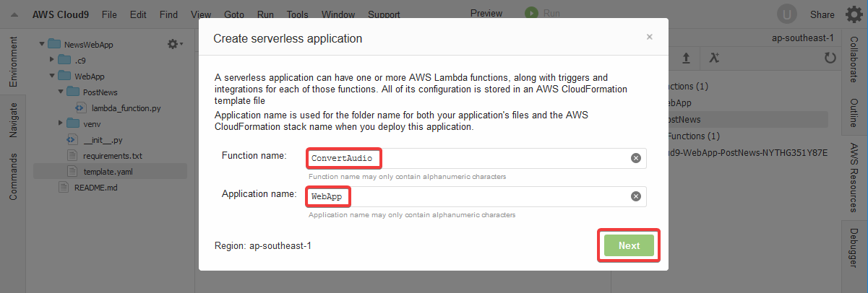Screen dimensions: 868x293
Task: Open the File menu
Action: 109,14
